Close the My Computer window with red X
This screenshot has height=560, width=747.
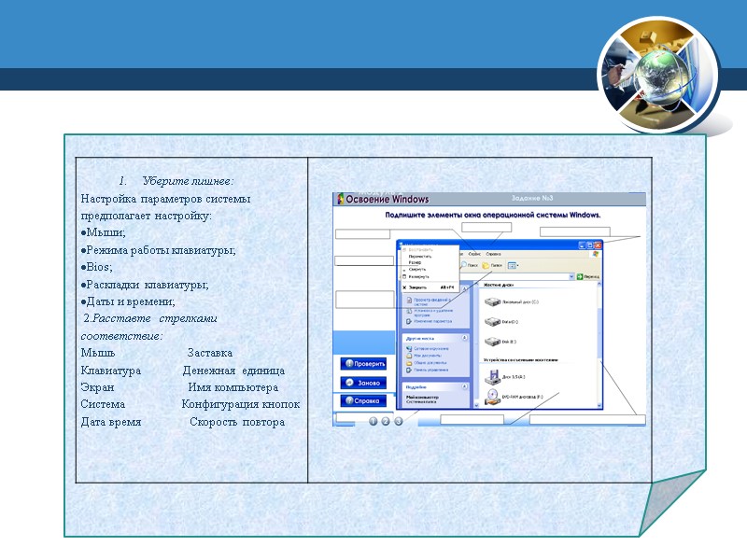[598, 245]
